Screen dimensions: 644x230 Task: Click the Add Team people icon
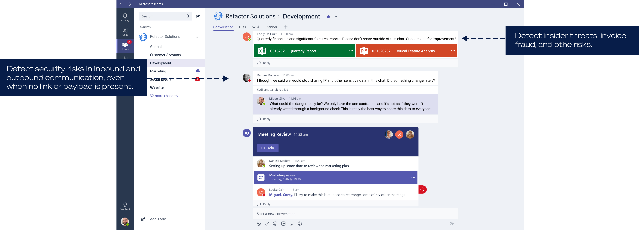click(x=143, y=219)
